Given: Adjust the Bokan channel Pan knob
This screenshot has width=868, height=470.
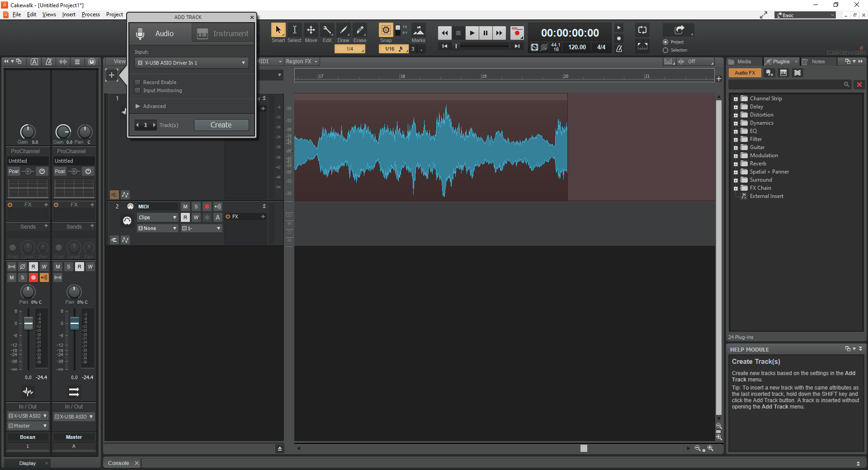Looking at the screenshot, I should pos(28,292).
